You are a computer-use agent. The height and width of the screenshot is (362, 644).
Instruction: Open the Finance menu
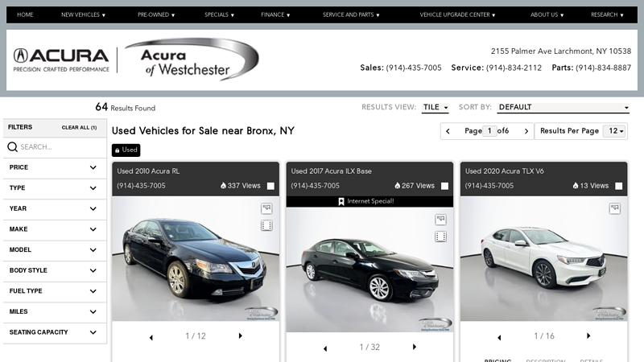(275, 14)
